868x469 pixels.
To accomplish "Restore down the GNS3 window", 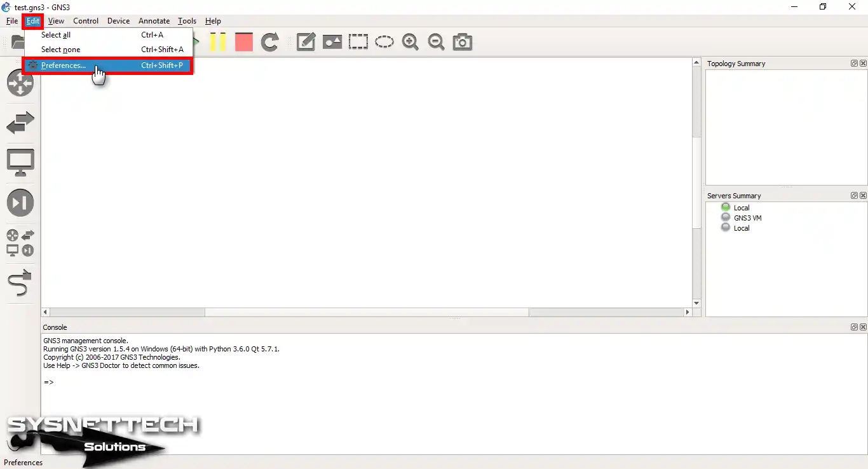I will (823, 7).
